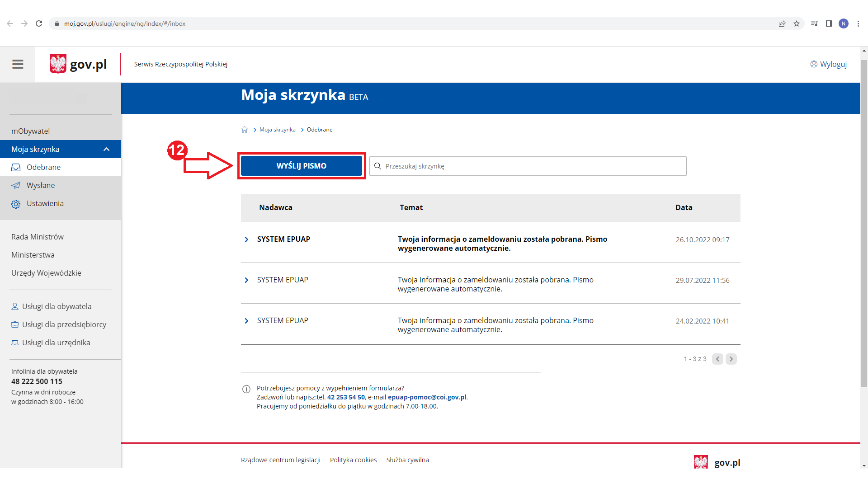Click the gov.pl eagle logo
This screenshot has height=488, width=868.
point(58,64)
